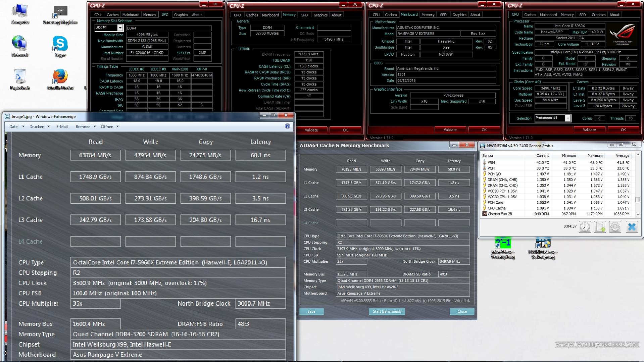
Task: Expand the Öffnen menu in Windows-Fotoanzeige
Action: [110, 126]
